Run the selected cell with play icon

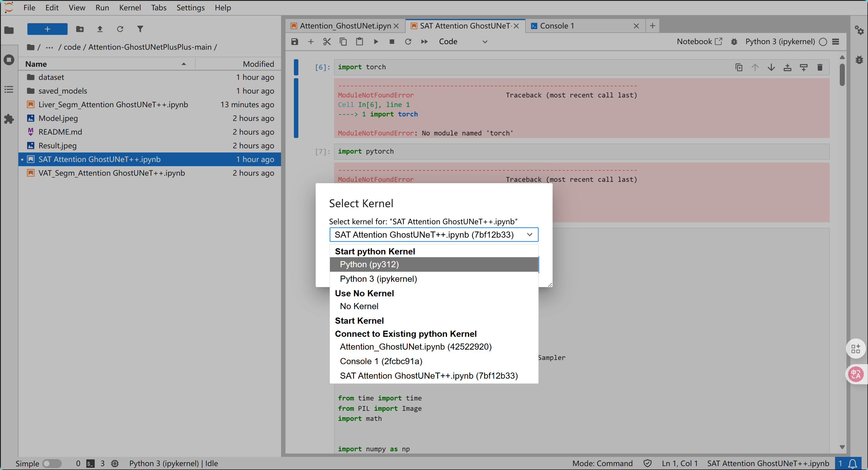click(376, 41)
